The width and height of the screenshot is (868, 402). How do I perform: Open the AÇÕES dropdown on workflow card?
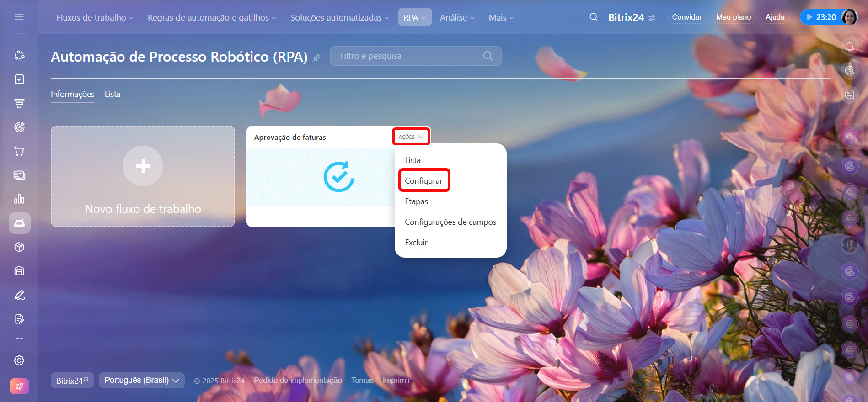point(411,137)
